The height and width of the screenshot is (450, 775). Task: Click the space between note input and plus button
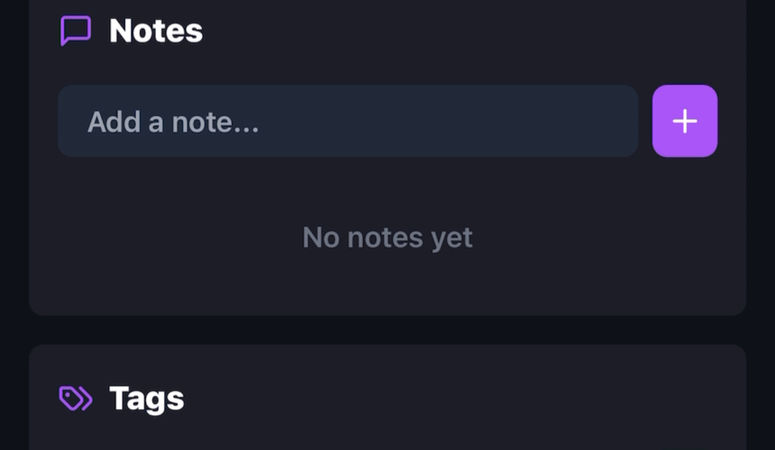tap(645, 121)
